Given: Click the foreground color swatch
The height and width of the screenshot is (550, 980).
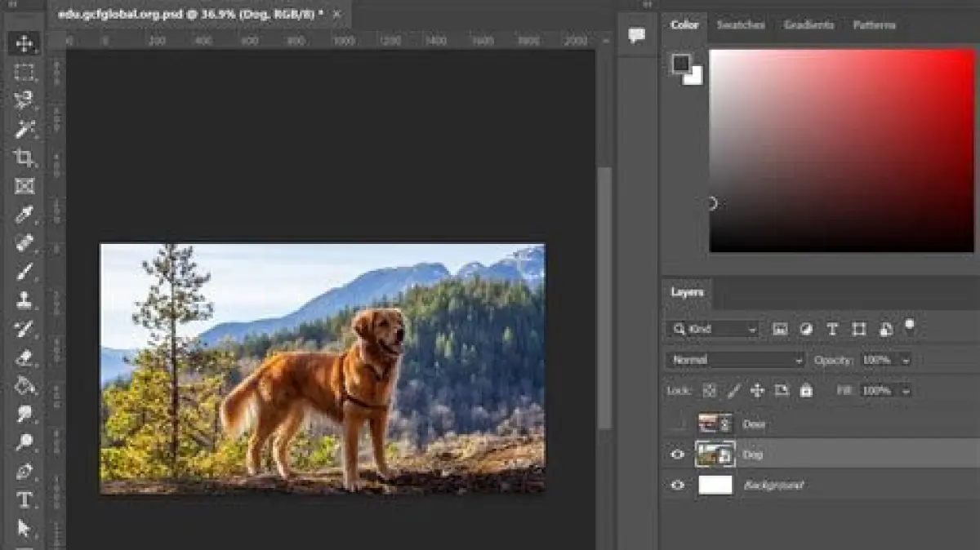Looking at the screenshot, I should [x=681, y=63].
